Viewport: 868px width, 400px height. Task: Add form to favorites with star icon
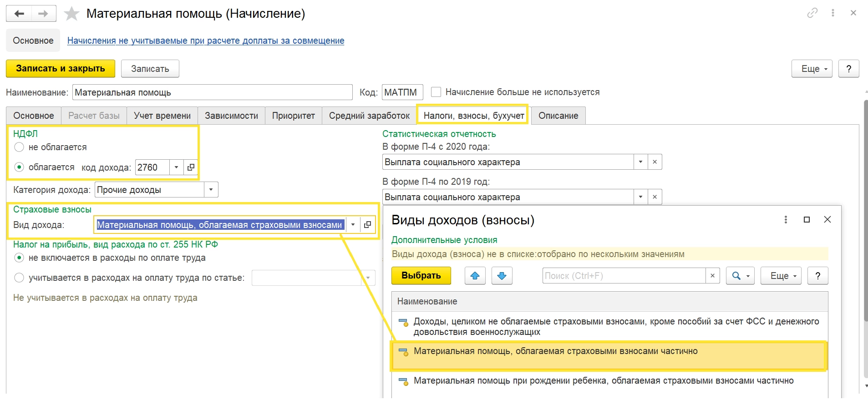point(71,14)
